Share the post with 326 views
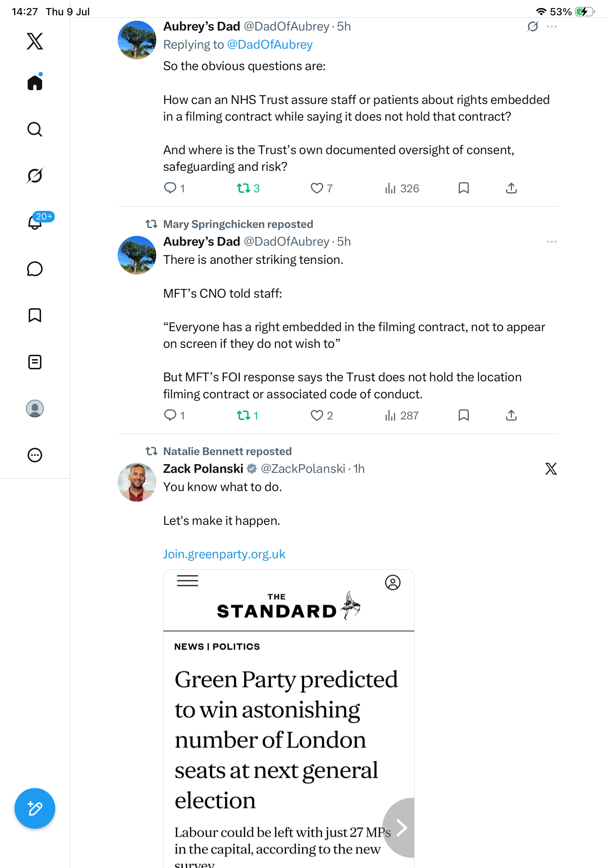The image size is (606, 868). 511,188
